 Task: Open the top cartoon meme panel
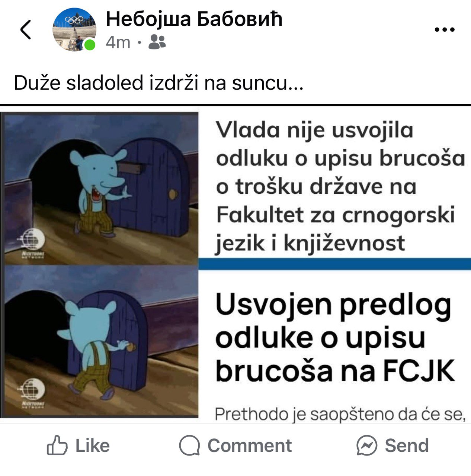point(101,189)
